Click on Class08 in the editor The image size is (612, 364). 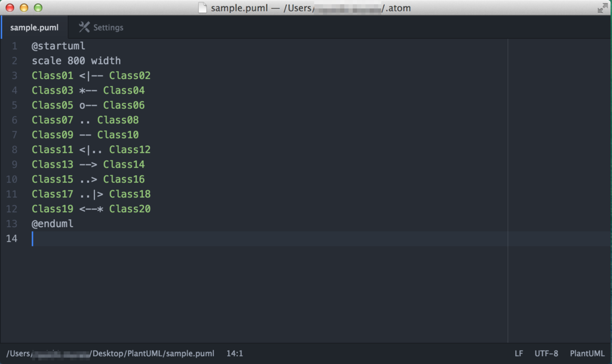(x=118, y=120)
